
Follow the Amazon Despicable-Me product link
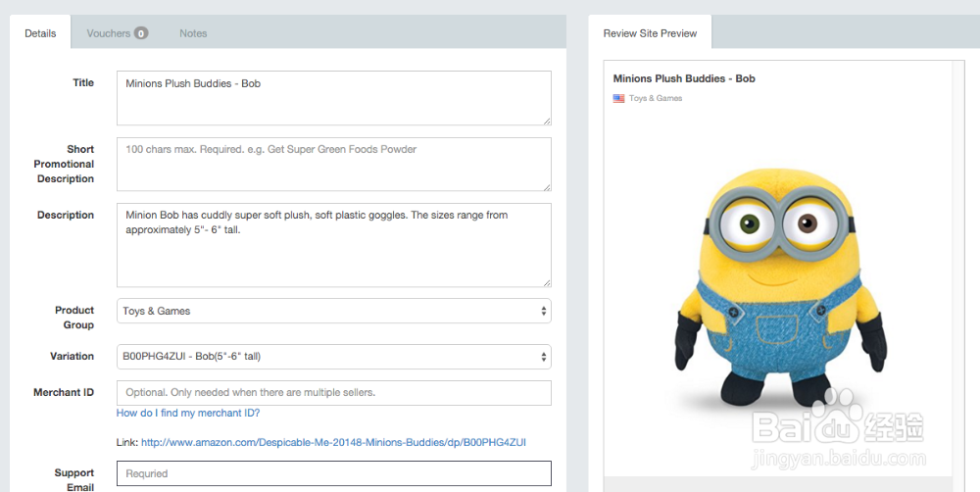[334, 442]
